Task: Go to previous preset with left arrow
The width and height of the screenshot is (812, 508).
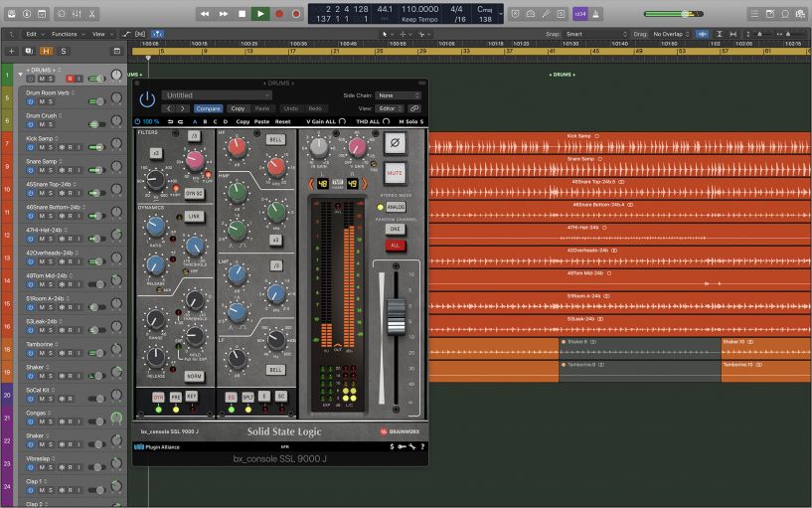Action: click(169, 108)
